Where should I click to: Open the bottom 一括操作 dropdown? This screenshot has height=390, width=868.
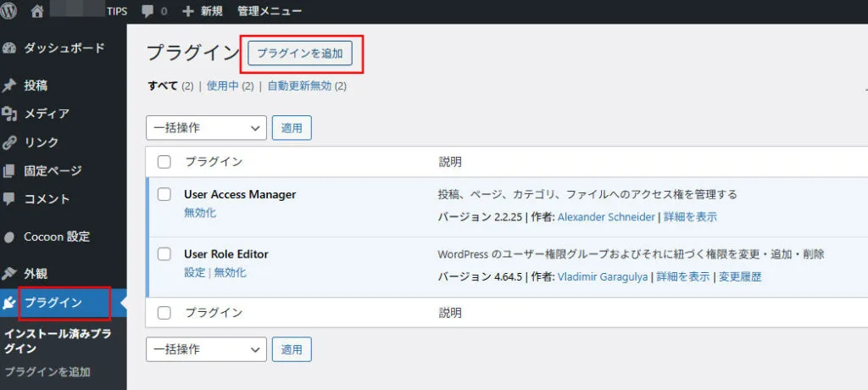coord(206,349)
